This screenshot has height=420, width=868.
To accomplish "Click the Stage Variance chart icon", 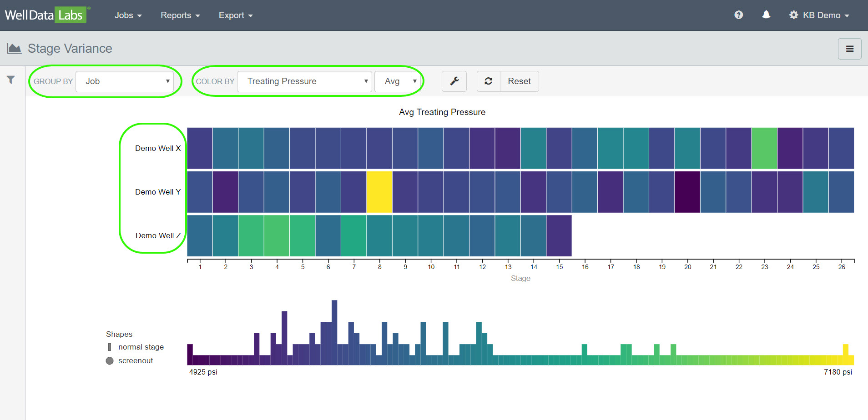I will click(x=14, y=48).
